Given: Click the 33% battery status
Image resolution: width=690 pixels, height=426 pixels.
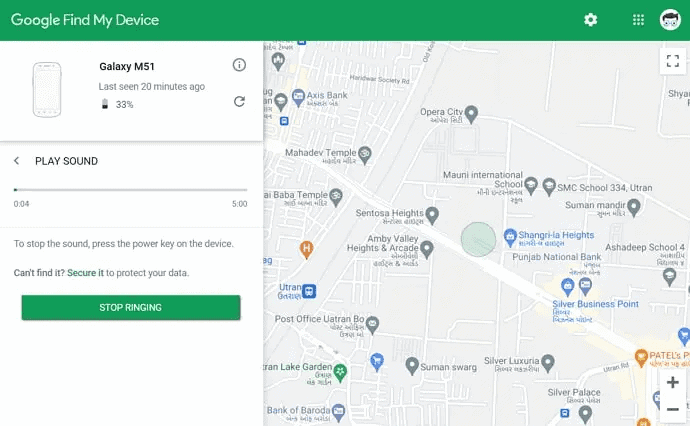Looking at the screenshot, I should [x=118, y=104].
